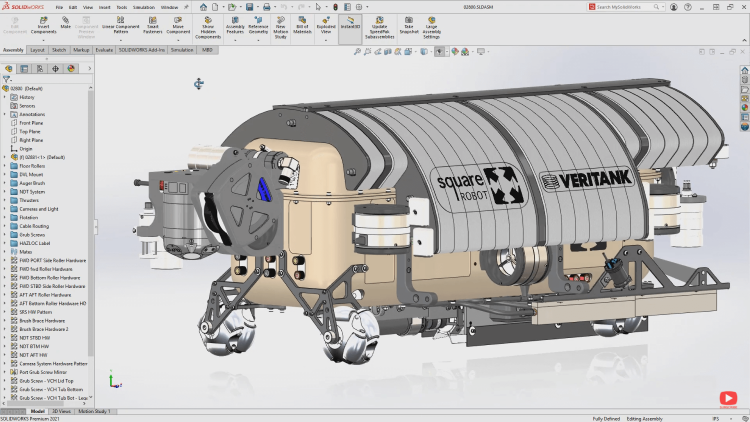Viewport: 750px width, 422px height.
Task: Open Linear Component Pattern tool
Action: tap(121, 25)
